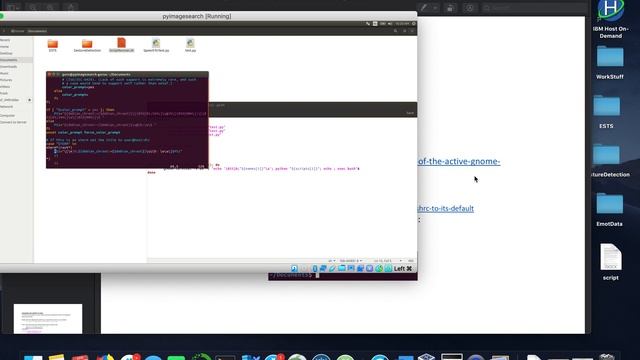The image size is (640, 360).
Task: Open Music in Files sidebar
Action: pos(4,73)
